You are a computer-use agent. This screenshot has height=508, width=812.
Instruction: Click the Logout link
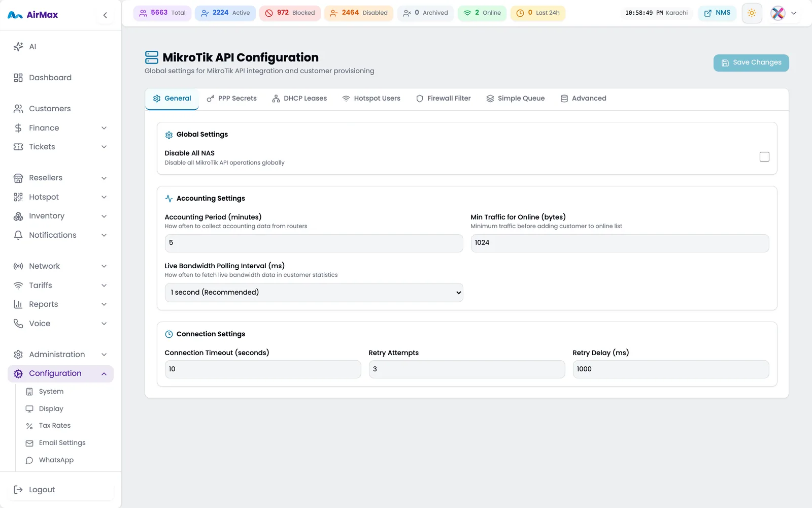[61, 490]
